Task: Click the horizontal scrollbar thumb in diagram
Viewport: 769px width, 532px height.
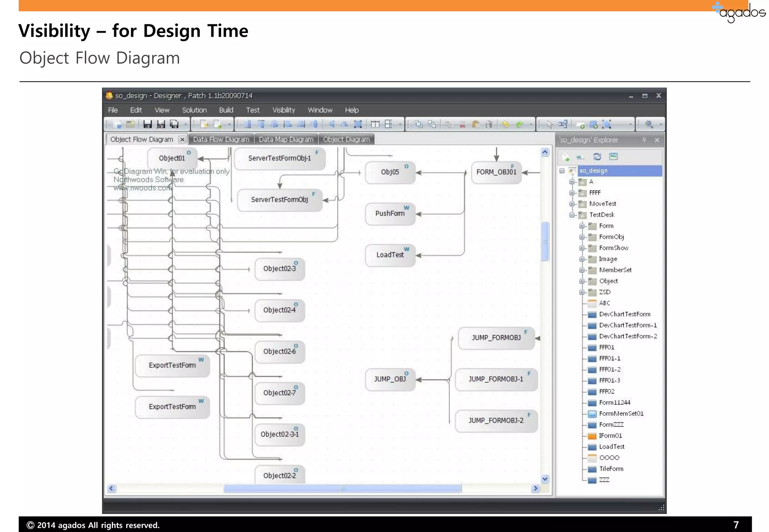Action: click(x=342, y=488)
